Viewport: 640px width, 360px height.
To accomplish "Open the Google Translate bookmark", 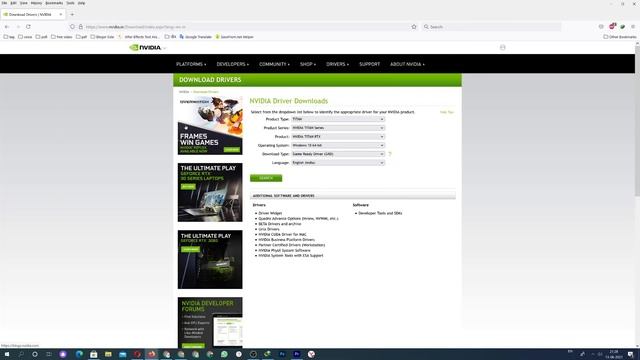I will [196, 37].
